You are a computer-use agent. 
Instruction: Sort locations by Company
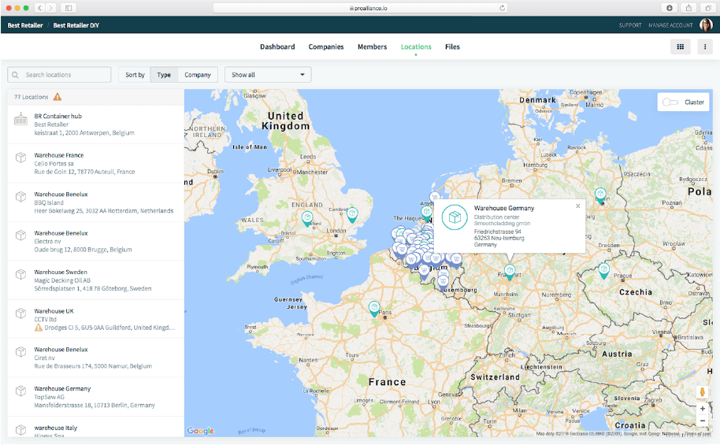pyautogui.click(x=197, y=75)
